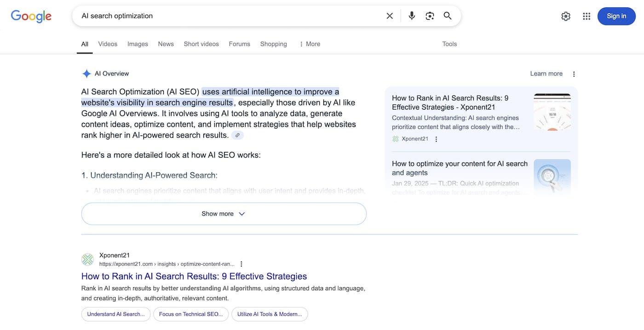The width and height of the screenshot is (644, 330).
Task: Switch to the Images tab
Action: click(137, 44)
